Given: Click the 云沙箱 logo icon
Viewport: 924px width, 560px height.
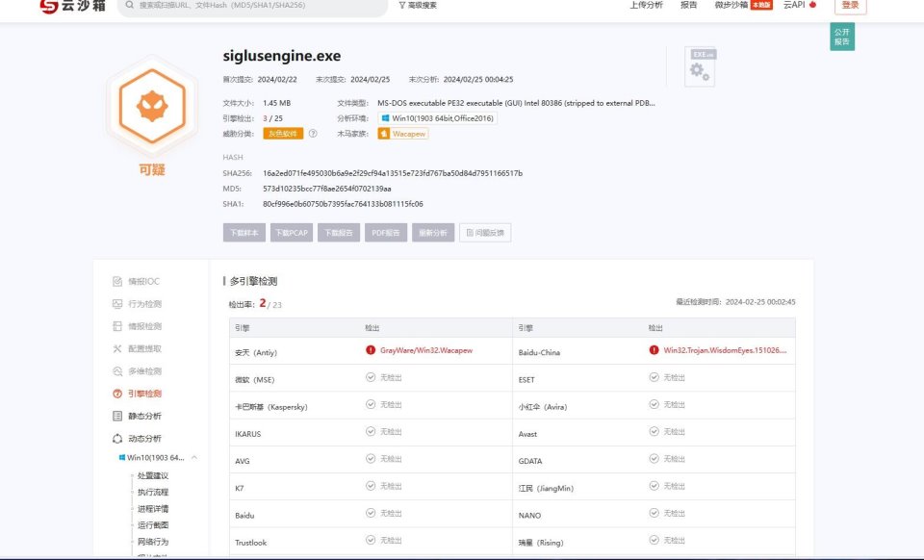Looking at the screenshot, I should click(x=49, y=6).
